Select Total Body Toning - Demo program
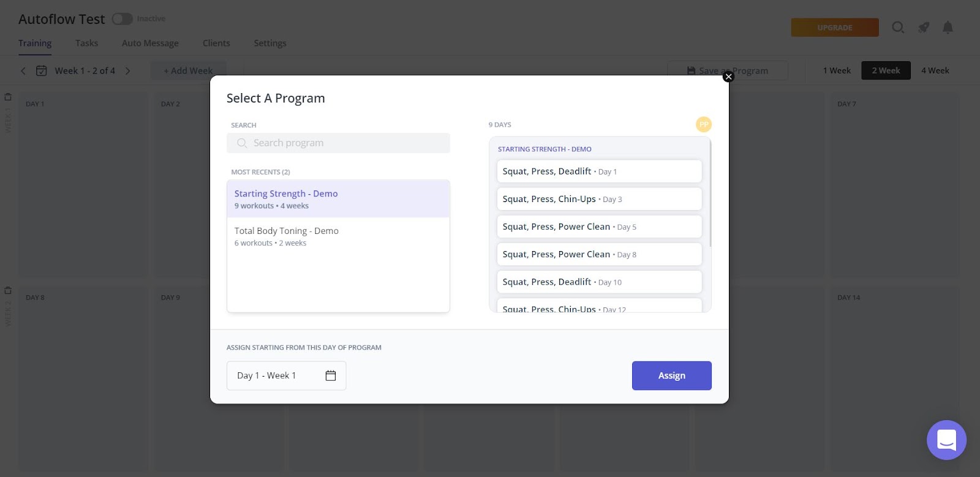Image resolution: width=980 pixels, height=477 pixels. [x=338, y=236]
